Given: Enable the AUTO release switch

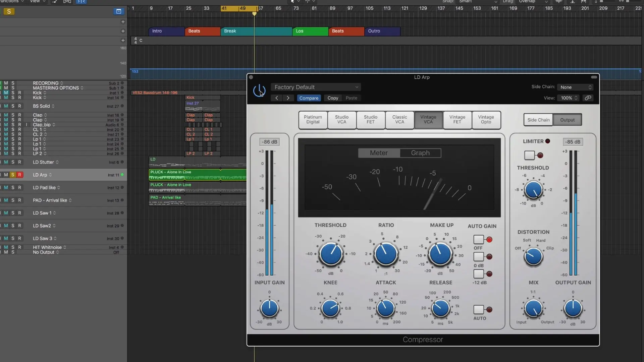Looking at the screenshot, I should (478, 309).
